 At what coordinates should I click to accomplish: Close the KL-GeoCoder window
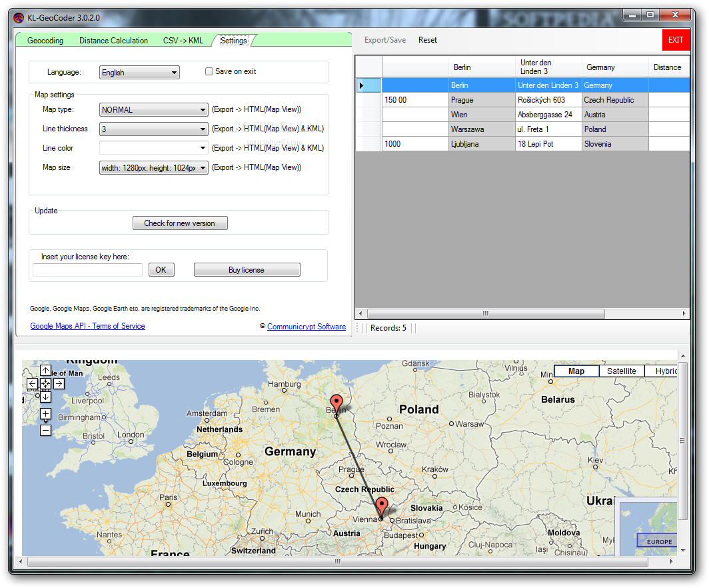pos(675,15)
